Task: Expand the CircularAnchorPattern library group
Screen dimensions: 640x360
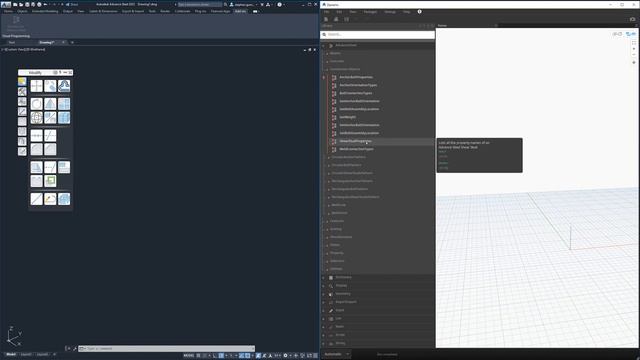Action: pos(348,157)
